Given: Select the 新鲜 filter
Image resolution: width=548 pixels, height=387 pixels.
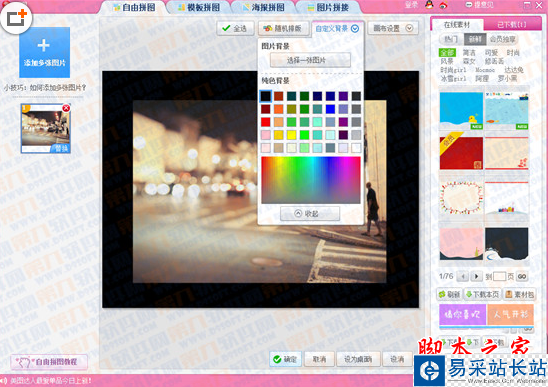Looking at the screenshot, I should click(x=475, y=39).
